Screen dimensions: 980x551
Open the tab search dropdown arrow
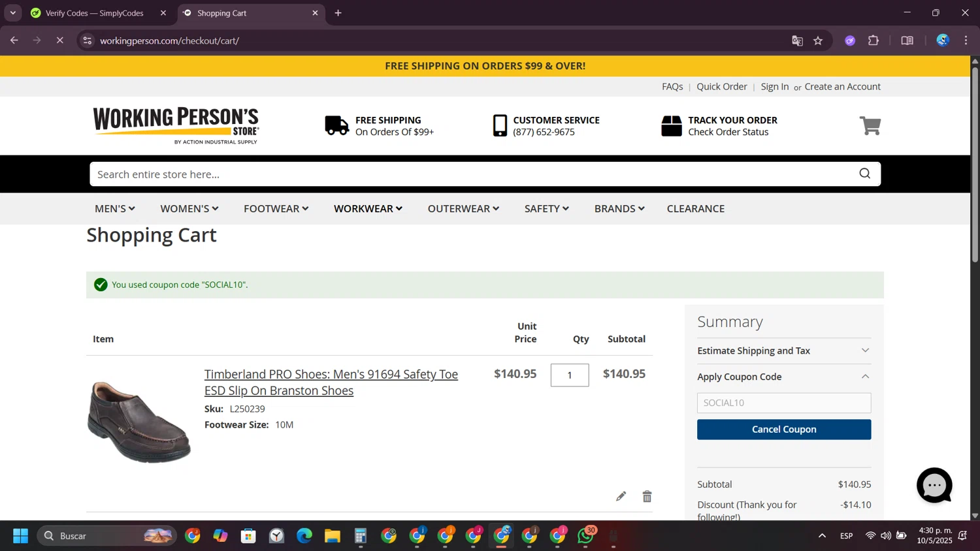(x=12, y=13)
